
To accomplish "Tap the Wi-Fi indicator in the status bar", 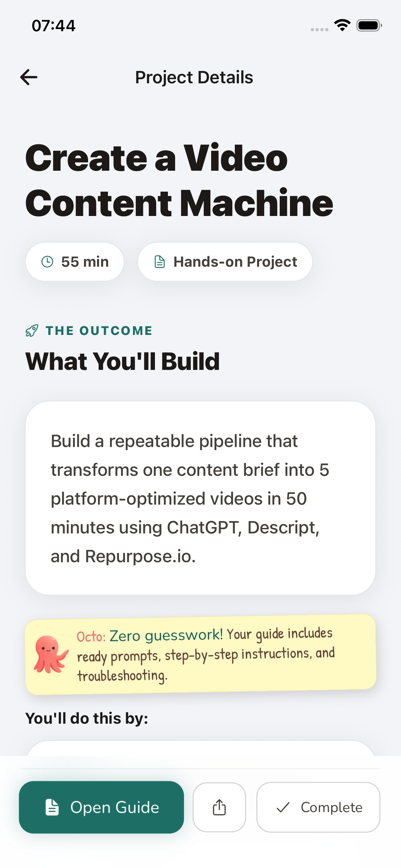I will point(342,25).
